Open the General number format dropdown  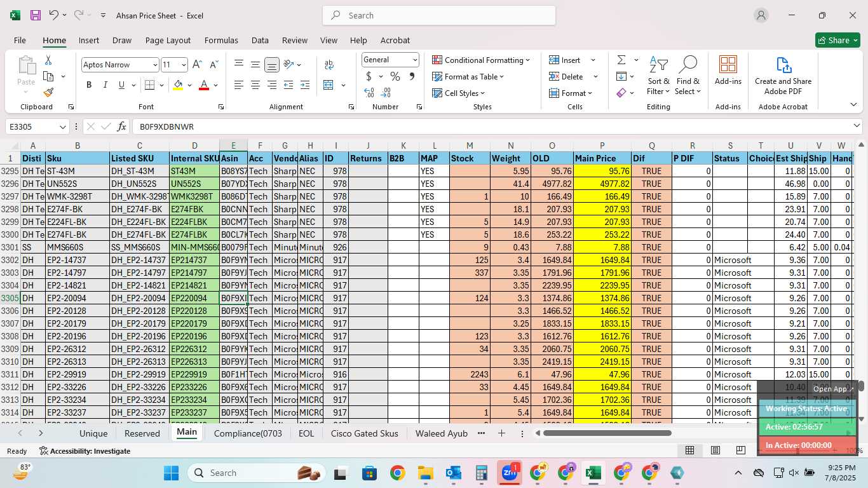pyautogui.click(x=415, y=60)
